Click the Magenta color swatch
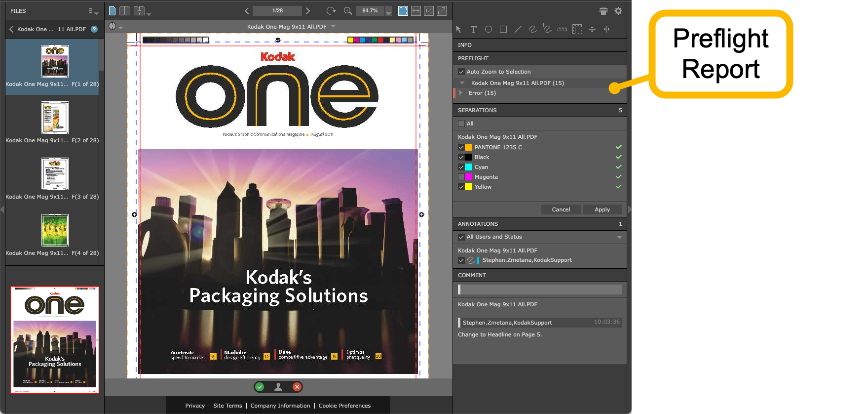Image resolution: width=868 pixels, height=414 pixels. click(x=468, y=177)
